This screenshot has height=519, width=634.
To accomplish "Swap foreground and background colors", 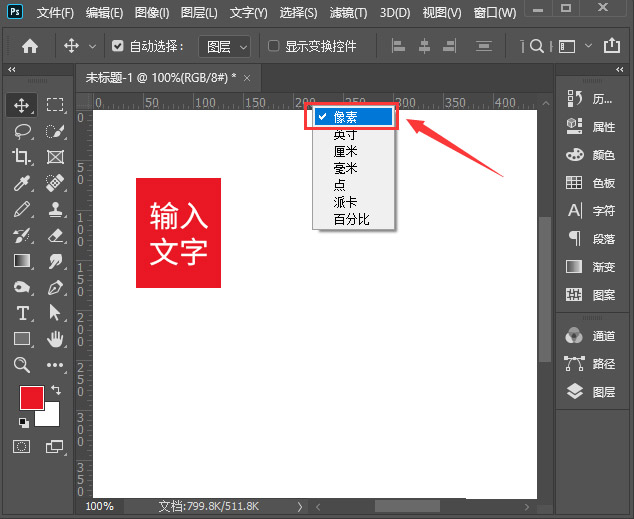I will coord(56,389).
